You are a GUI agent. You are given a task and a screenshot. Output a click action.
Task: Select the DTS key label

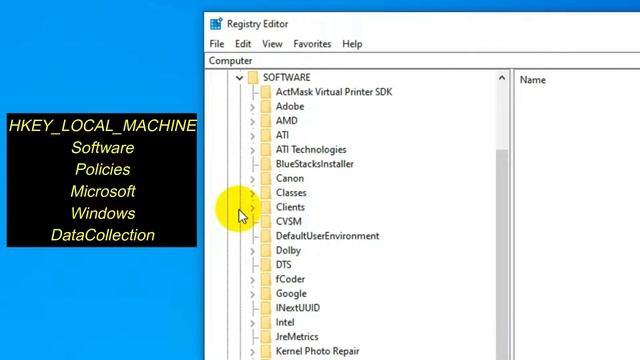(x=284, y=264)
